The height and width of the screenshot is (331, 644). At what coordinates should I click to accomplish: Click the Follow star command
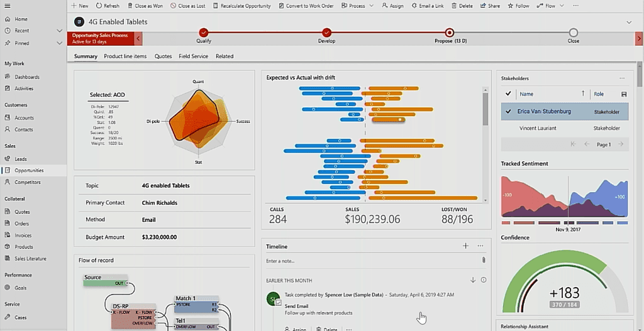pyautogui.click(x=518, y=6)
